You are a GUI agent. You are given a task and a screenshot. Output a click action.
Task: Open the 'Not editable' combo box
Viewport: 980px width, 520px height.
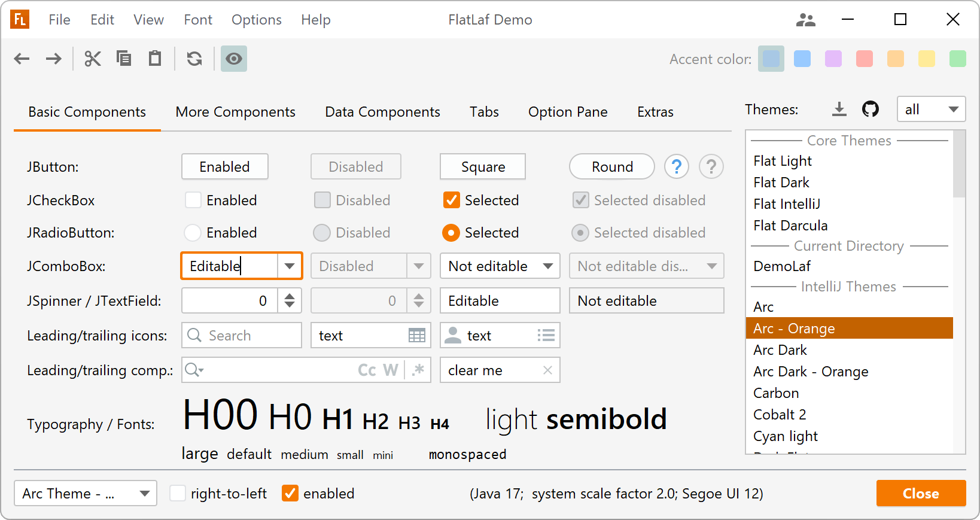pos(500,266)
